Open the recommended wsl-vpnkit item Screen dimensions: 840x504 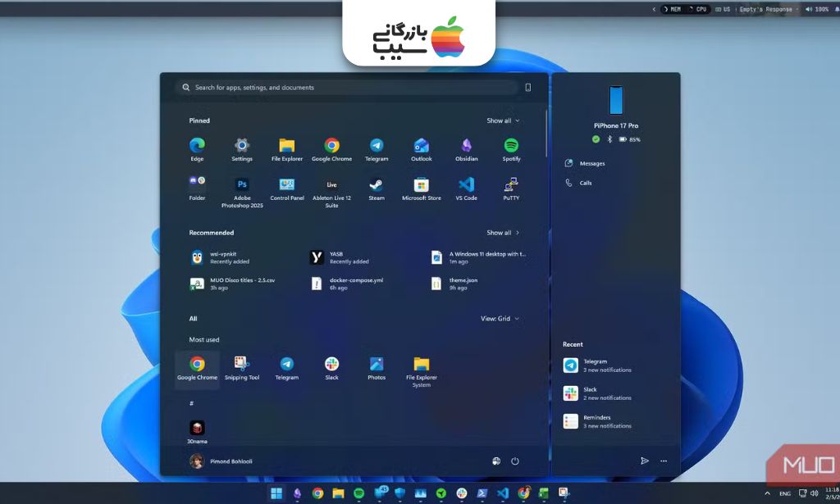click(x=221, y=257)
